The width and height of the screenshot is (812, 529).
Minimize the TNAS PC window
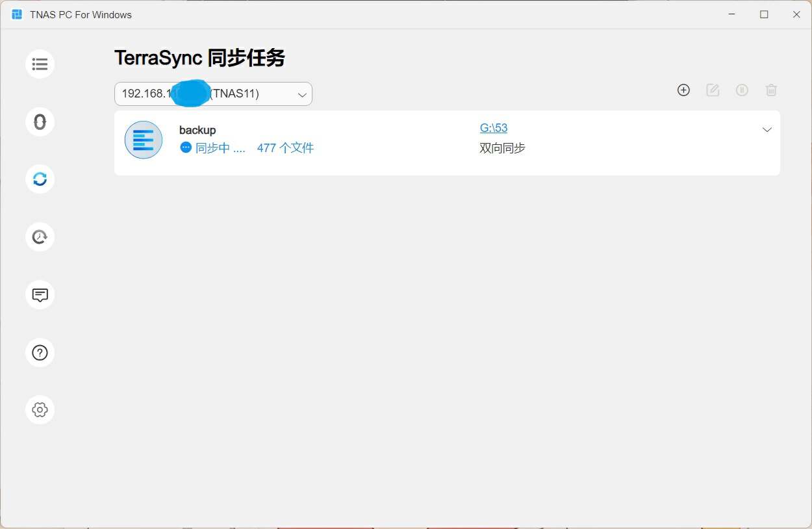click(732, 14)
